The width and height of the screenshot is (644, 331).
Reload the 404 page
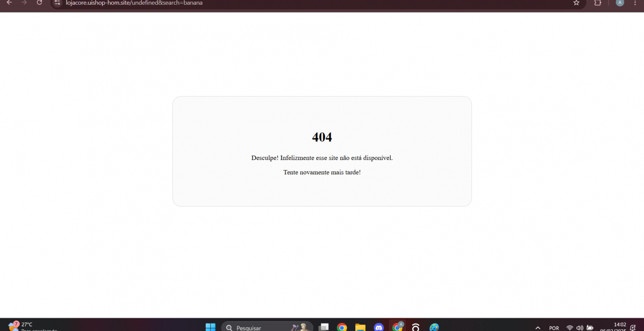click(x=39, y=3)
